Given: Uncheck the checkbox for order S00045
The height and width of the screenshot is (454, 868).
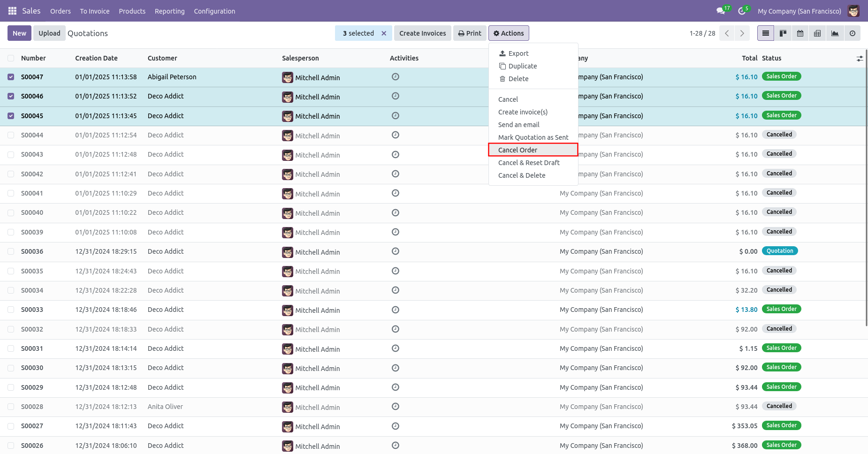Looking at the screenshot, I should (x=11, y=116).
